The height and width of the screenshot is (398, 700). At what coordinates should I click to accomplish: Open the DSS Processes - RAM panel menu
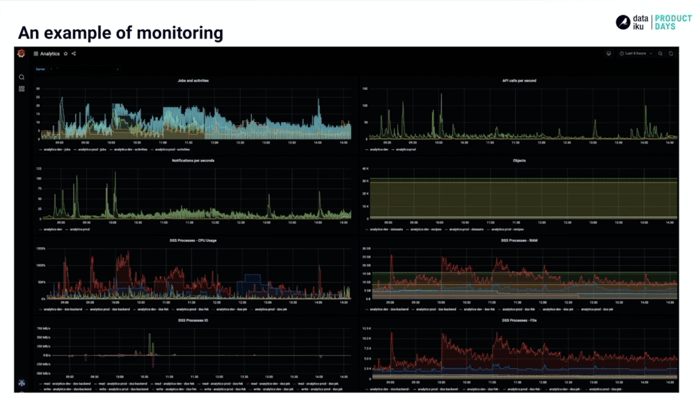(x=519, y=240)
